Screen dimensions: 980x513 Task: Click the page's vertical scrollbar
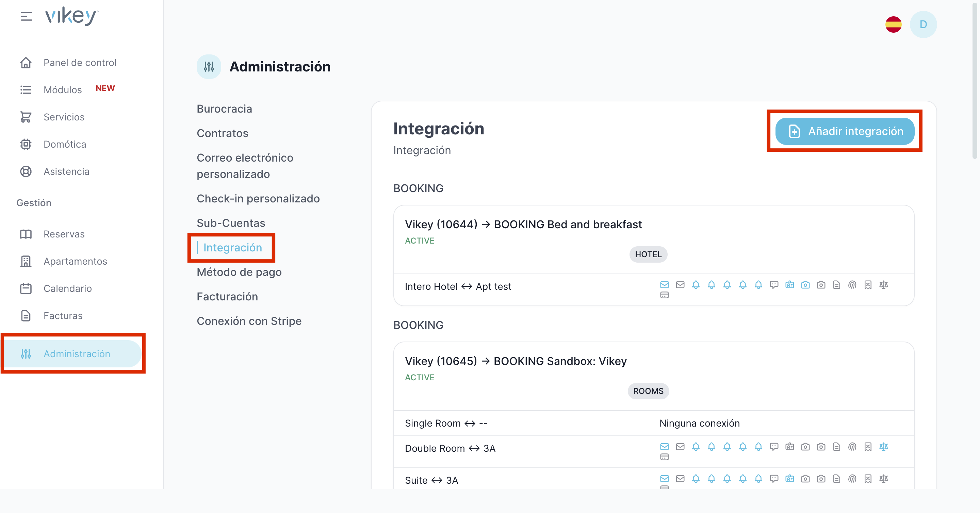pos(974,80)
